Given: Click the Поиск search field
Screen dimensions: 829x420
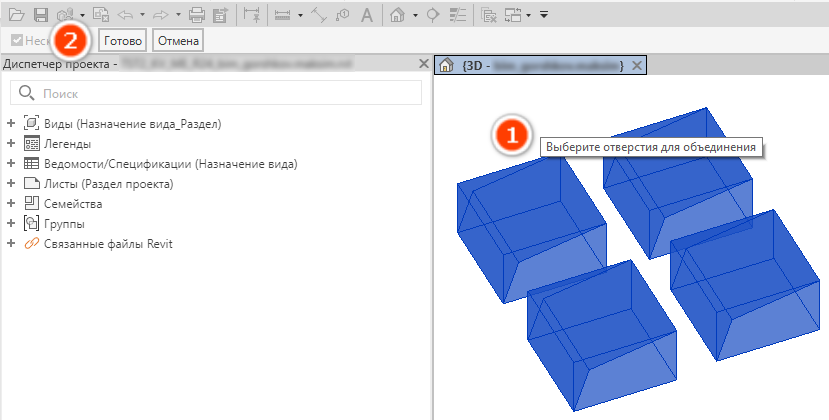Looking at the screenshot, I should tap(216, 93).
